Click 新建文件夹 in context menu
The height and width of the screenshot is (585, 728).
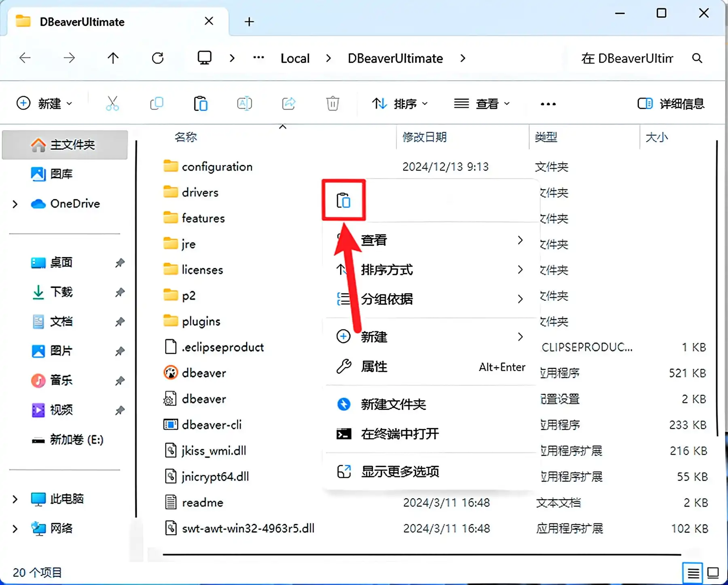[431, 404]
